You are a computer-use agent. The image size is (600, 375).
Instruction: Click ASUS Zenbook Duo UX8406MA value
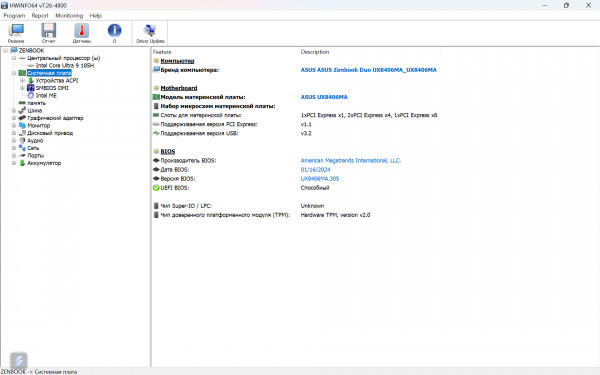[368, 70]
